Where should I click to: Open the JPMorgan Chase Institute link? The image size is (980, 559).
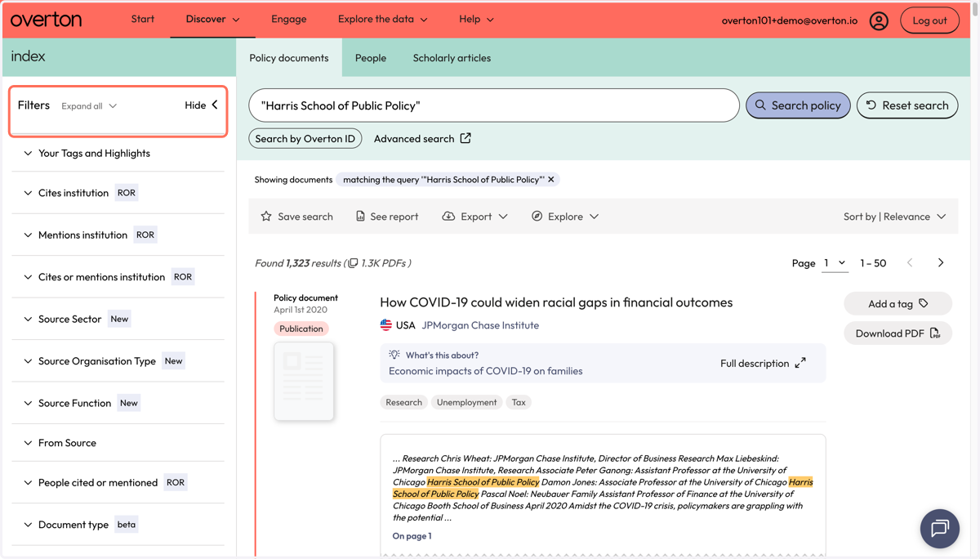[480, 325]
